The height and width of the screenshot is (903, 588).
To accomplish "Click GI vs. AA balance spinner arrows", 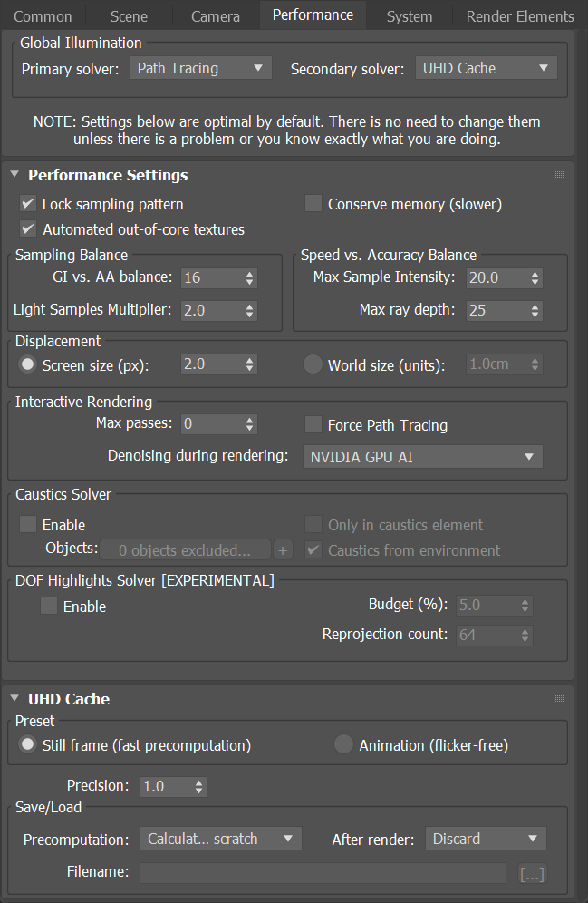I will click(x=250, y=278).
